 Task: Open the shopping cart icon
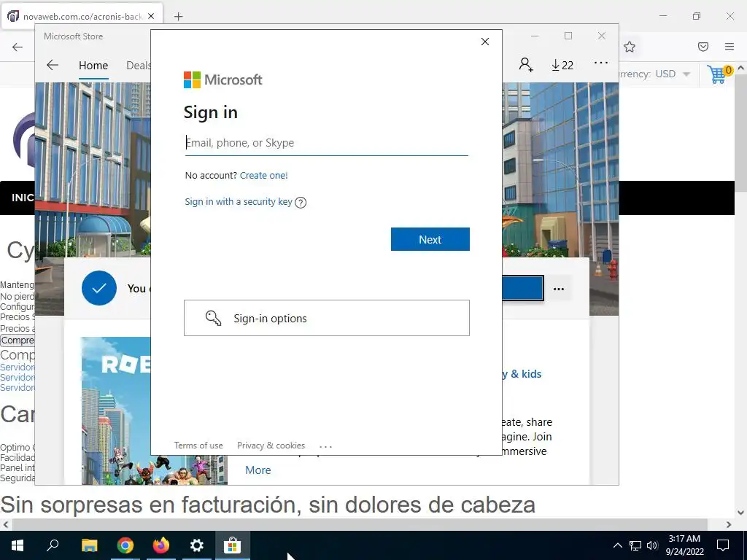(719, 74)
